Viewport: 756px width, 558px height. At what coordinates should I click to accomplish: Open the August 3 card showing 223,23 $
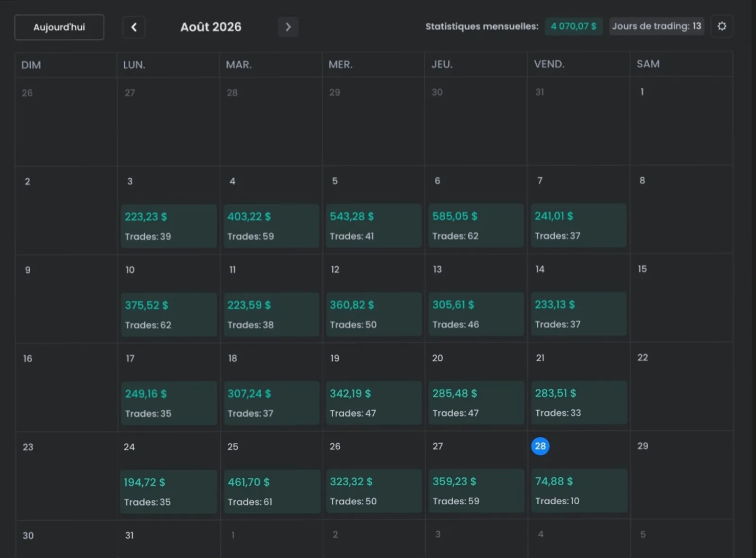(169, 226)
